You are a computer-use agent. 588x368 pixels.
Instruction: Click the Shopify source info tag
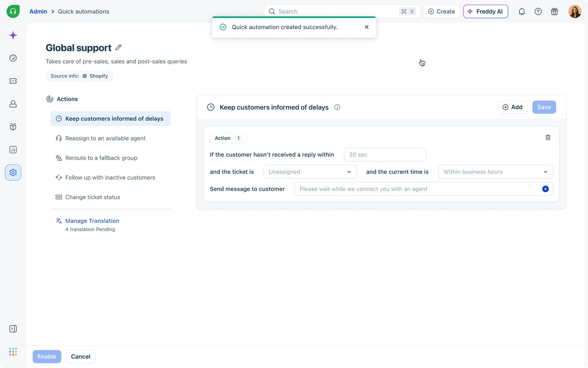click(79, 76)
